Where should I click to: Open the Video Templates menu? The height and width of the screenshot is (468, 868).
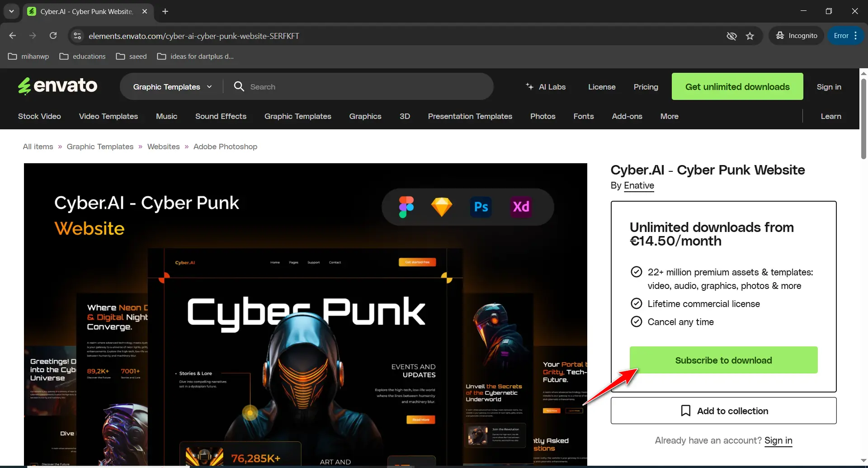(108, 116)
